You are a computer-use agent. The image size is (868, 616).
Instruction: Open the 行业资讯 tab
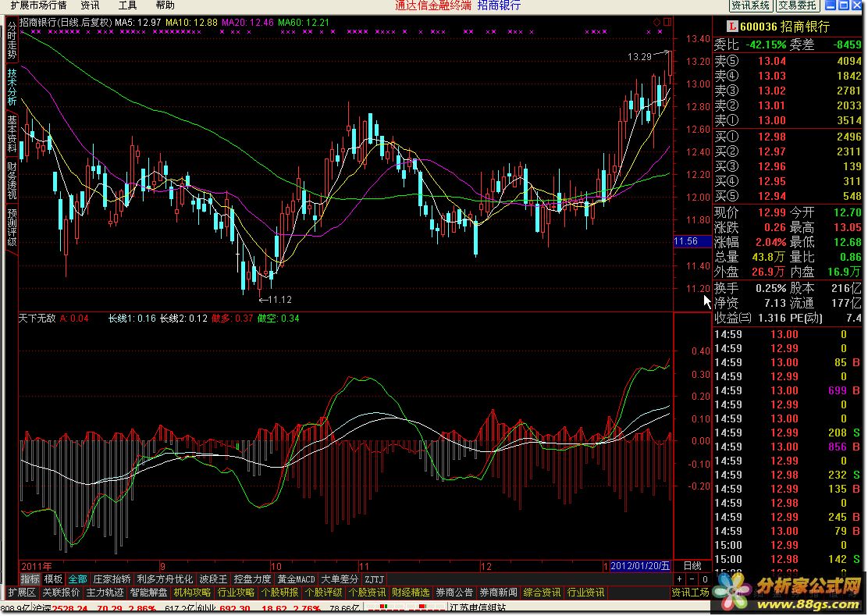pyautogui.click(x=585, y=593)
